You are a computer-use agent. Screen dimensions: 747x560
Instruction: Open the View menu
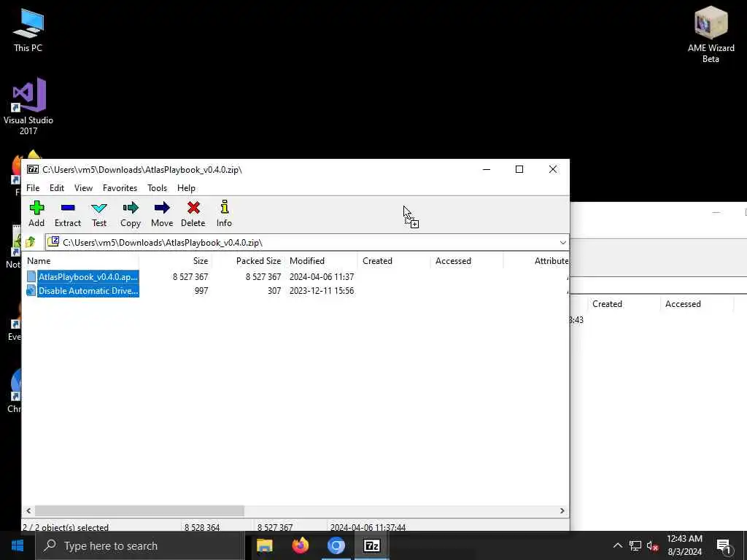pyautogui.click(x=83, y=188)
